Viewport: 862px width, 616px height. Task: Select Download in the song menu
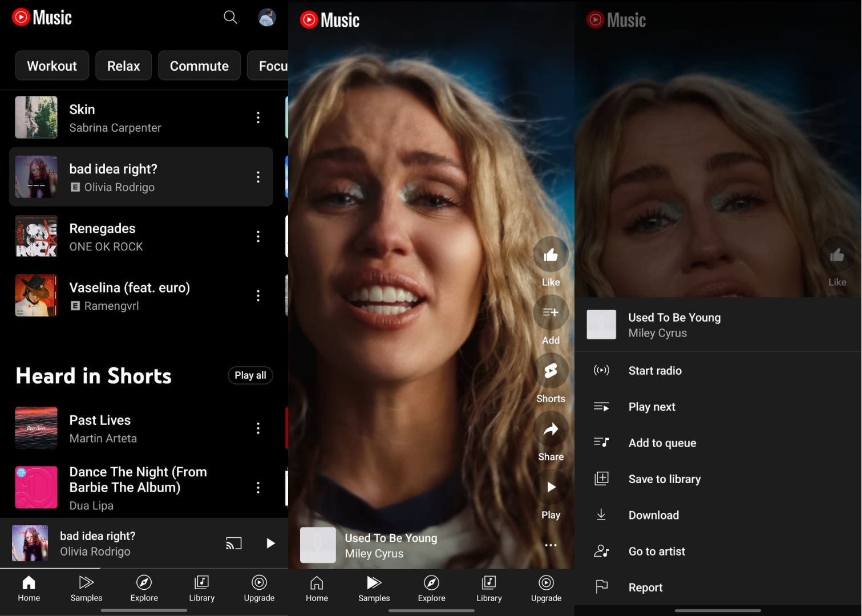click(x=653, y=515)
